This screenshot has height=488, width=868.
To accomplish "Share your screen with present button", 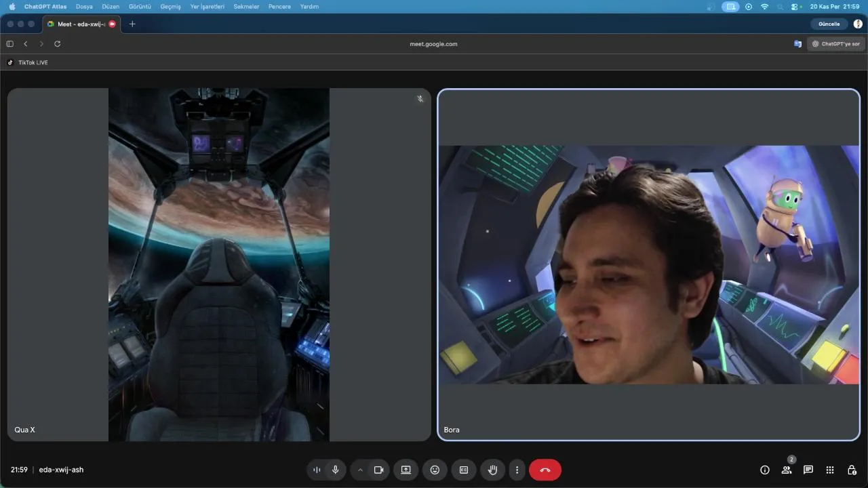I will click(x=406, y=470).
